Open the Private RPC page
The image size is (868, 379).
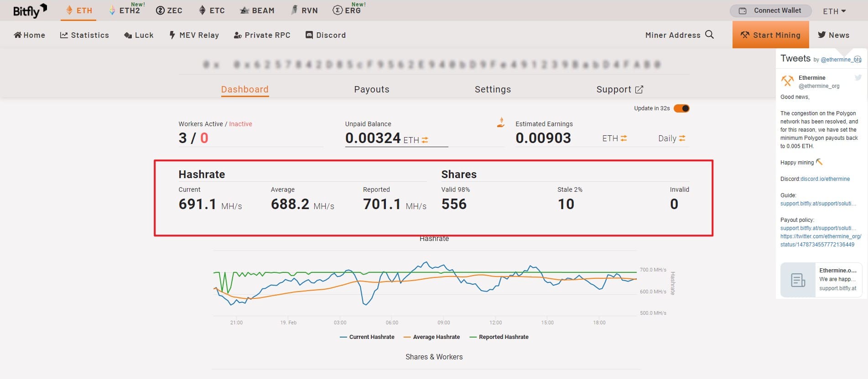(262, 35)
